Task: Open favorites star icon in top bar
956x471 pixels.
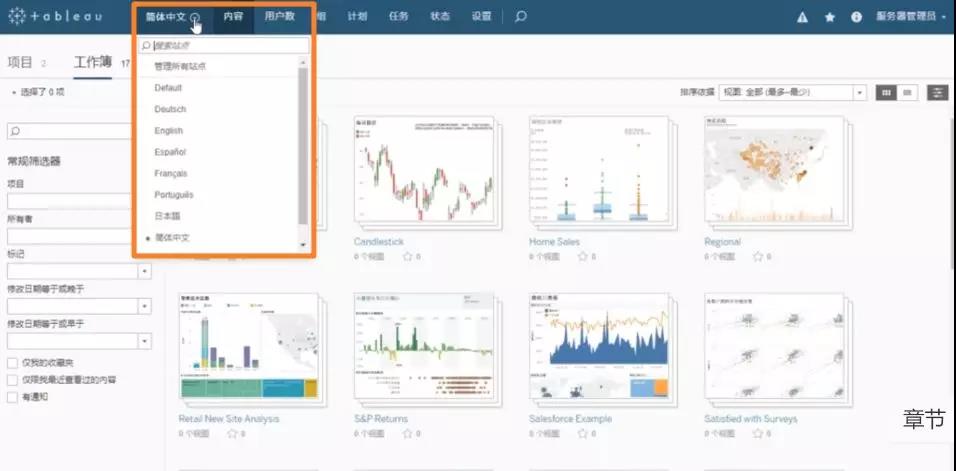Action: point(829,17)
